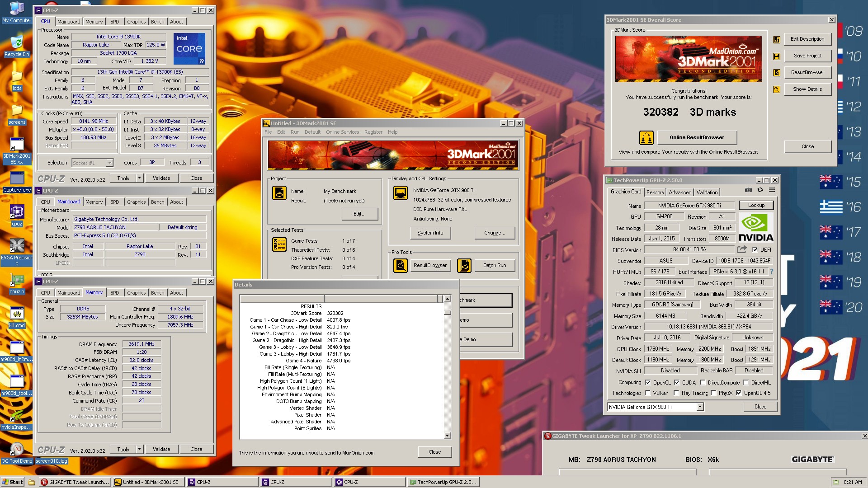Toggle CUDA checkbox
868x488 pixels.
tap(677, 382)
